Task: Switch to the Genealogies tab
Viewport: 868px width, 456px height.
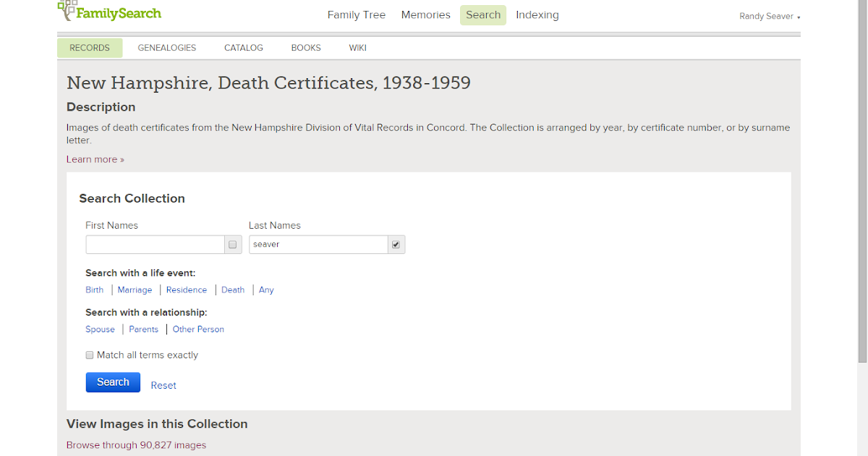Action: (167, 48)
